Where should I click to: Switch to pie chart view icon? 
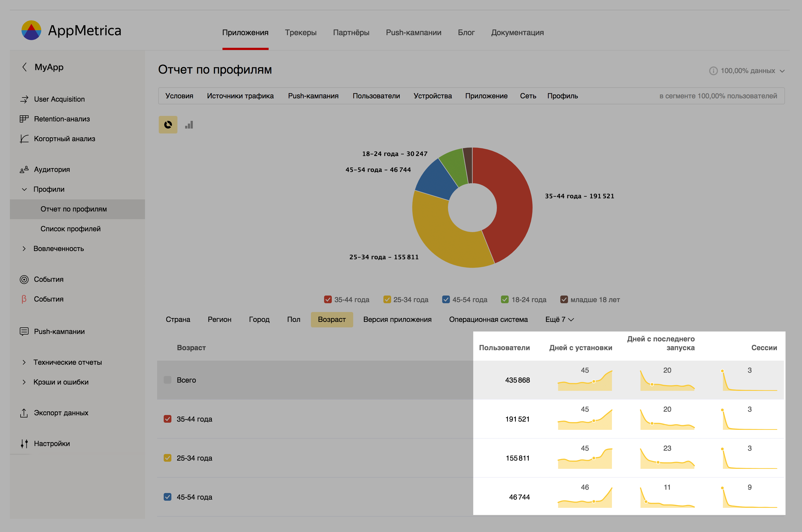(168, 124)
